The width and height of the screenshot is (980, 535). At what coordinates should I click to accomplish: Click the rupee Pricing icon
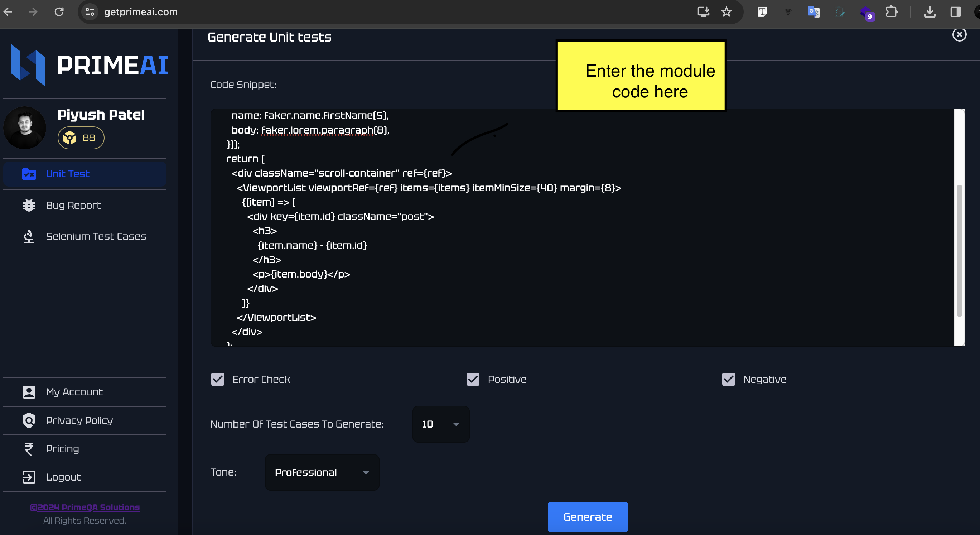point(29,449)
